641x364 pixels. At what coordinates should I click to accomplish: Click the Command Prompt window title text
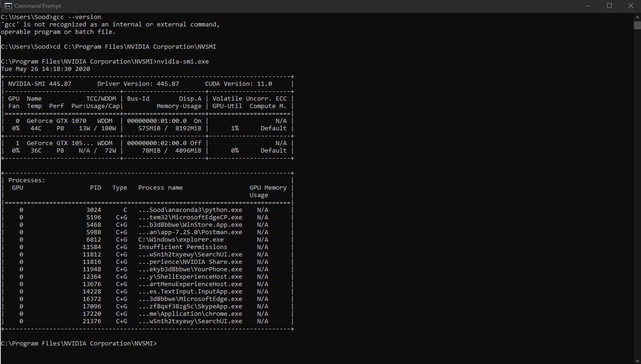pos(39,6)
